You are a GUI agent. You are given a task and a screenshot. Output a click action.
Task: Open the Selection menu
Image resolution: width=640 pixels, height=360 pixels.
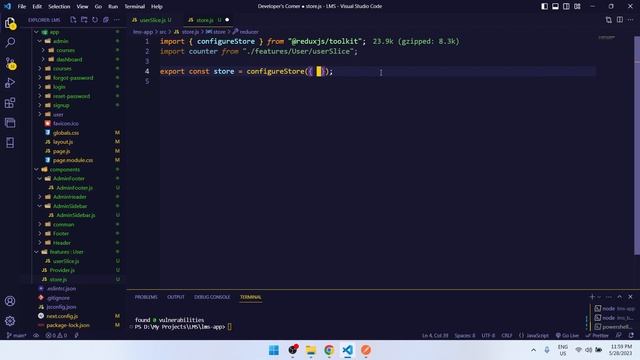point(59,6)
